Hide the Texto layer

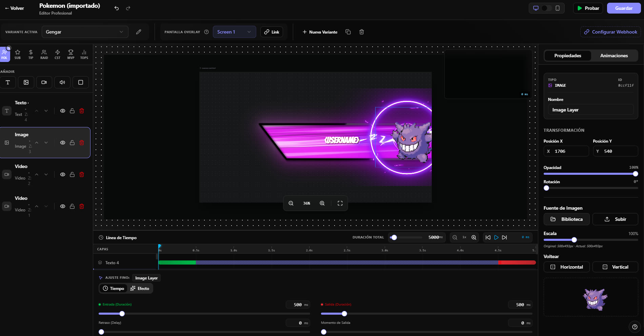63,111
